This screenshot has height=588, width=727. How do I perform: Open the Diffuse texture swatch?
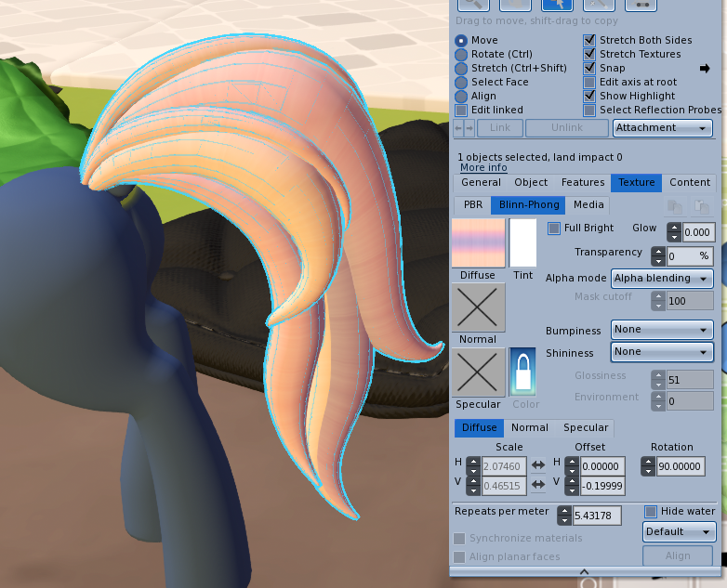pyautogui.click(x=479, y=243)
